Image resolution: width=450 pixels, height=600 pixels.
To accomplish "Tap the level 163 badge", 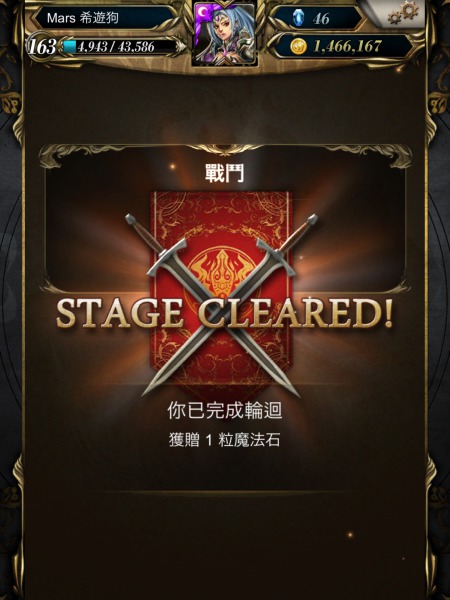I will (x=42, y=47).
